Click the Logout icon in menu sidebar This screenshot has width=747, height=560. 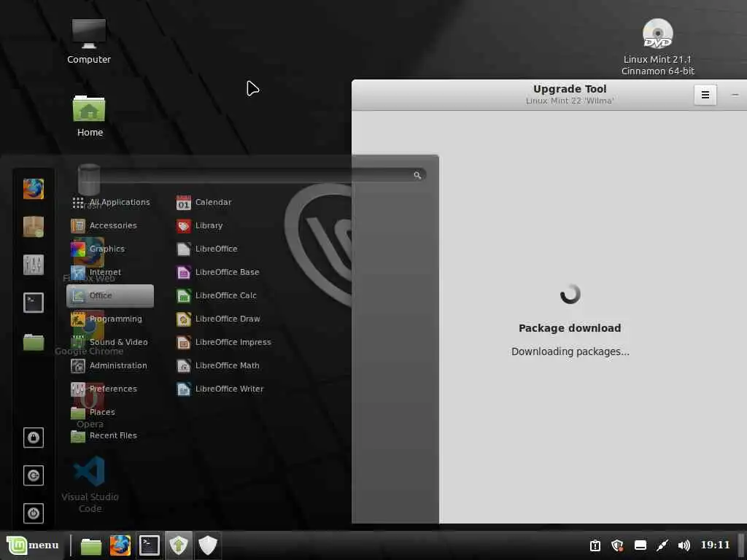click(34, 475)
